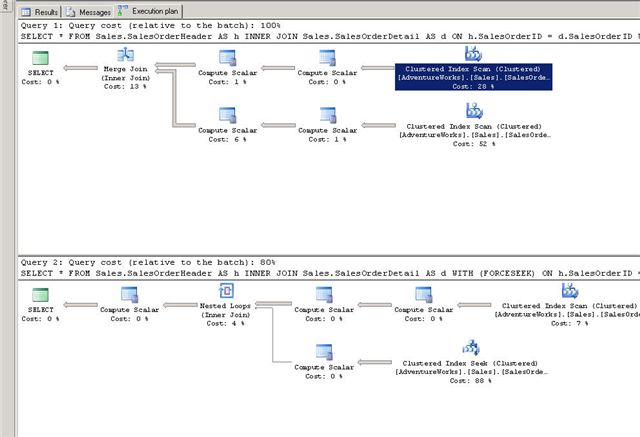Switch to the Messages tab
This screenshot has width=640, height=437.
[x=86, y=10]
